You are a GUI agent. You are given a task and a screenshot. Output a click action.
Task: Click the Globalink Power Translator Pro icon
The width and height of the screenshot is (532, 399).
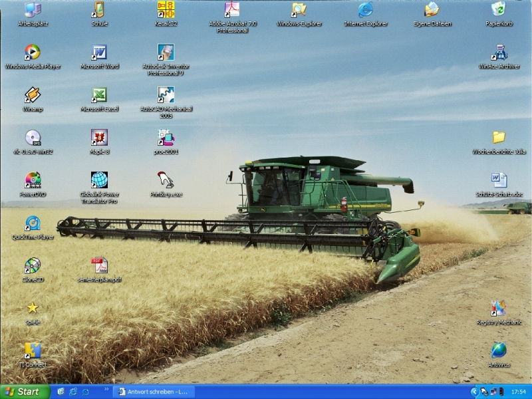click(99, 180)
